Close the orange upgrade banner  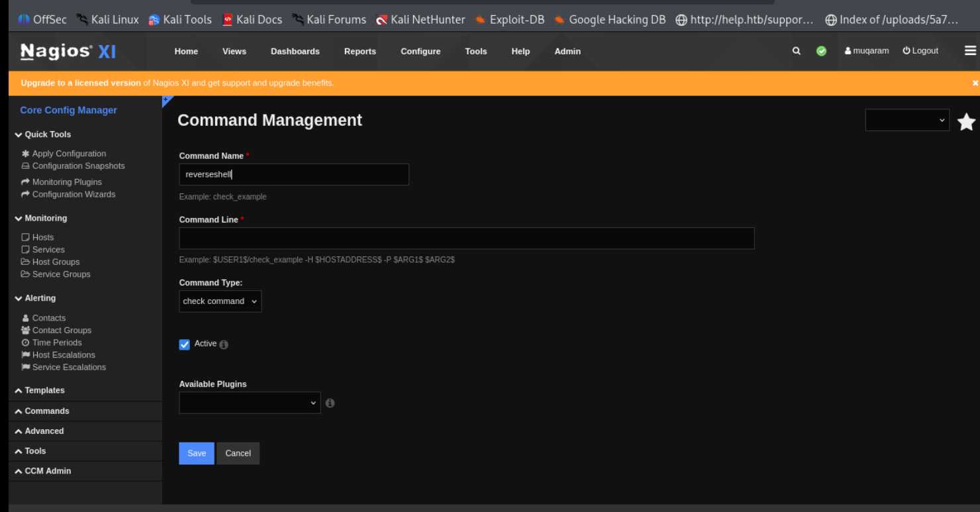pyautogui.click(x=975, y=83)
